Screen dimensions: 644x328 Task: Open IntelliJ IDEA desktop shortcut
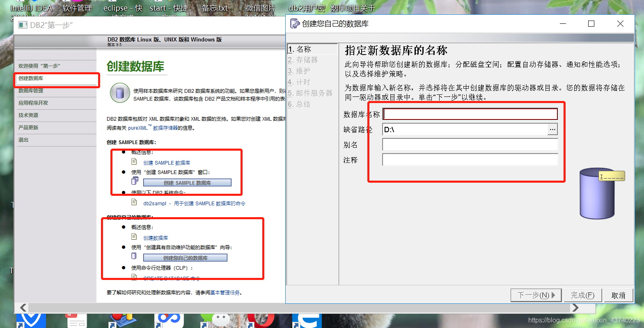31,8
